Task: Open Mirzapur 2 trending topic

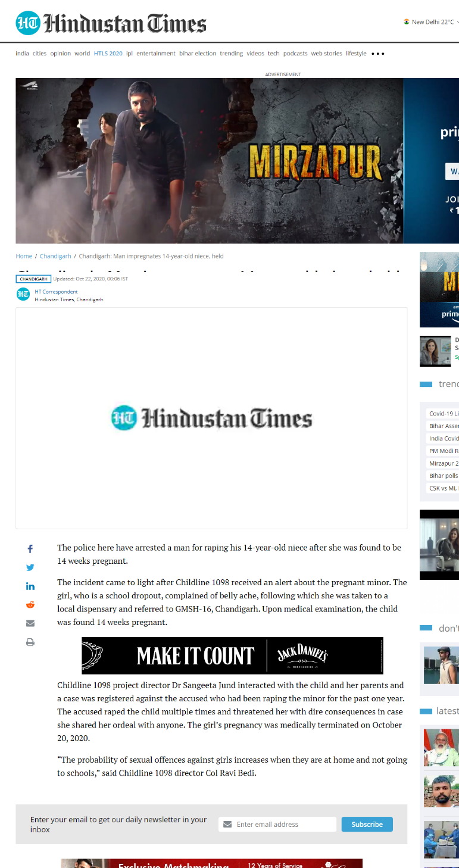Action: 444,463
